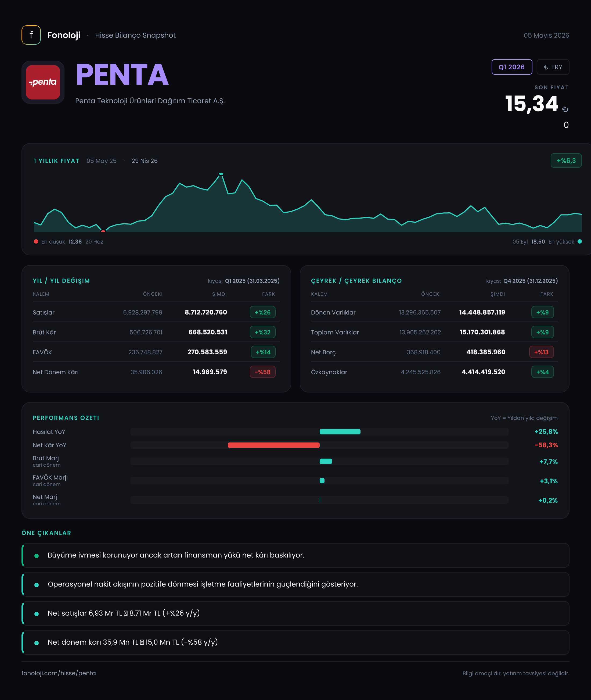Image resolution: width=591 pixels, height=700 pixels.
Task: Click previous Satışlar value 6.928.297.799
Action: pyautogui.click(x=142, y=312)
